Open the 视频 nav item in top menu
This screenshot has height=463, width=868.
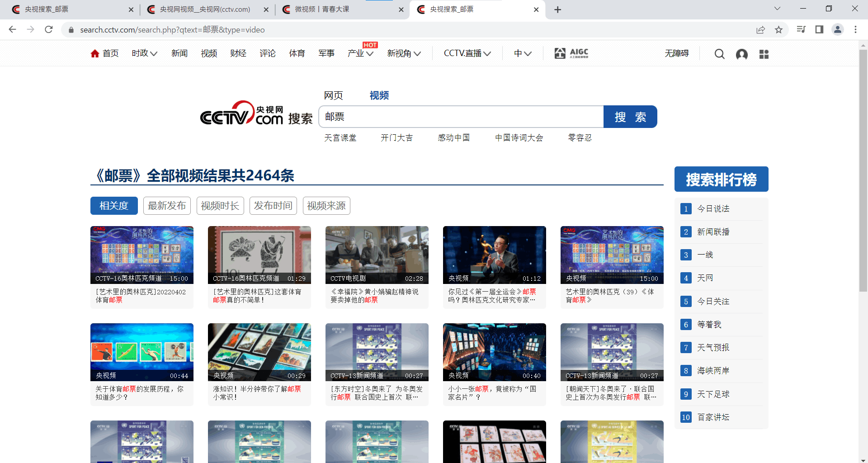coord(209,53)
